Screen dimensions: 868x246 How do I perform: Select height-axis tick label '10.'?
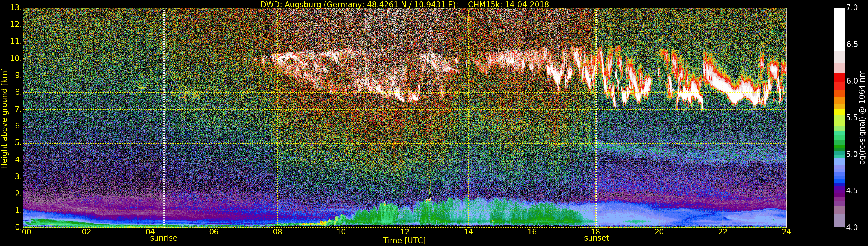pos(16,59)
